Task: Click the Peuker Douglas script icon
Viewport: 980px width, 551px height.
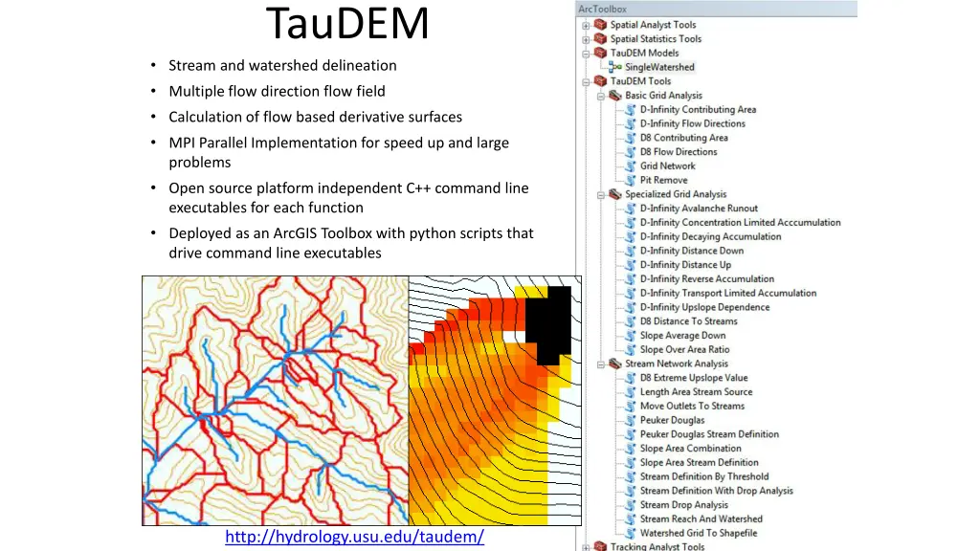Action: (x=631, y=420)
